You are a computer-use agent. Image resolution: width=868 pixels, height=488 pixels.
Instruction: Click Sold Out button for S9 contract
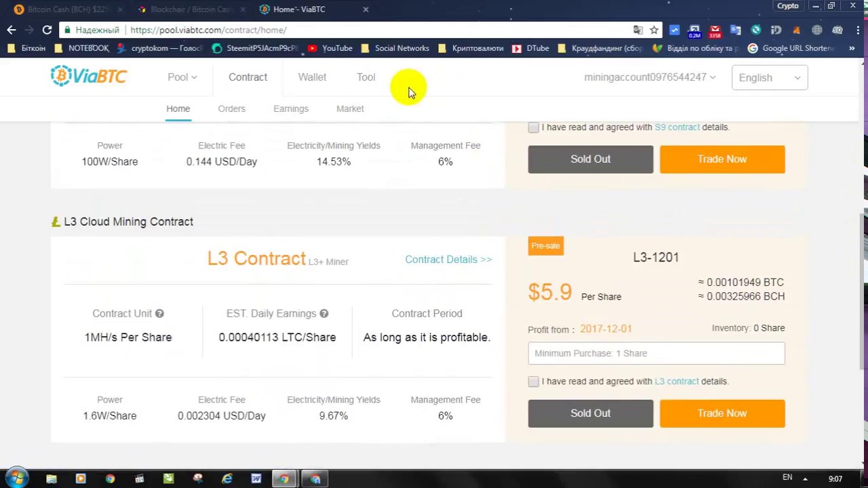point(591,159)
